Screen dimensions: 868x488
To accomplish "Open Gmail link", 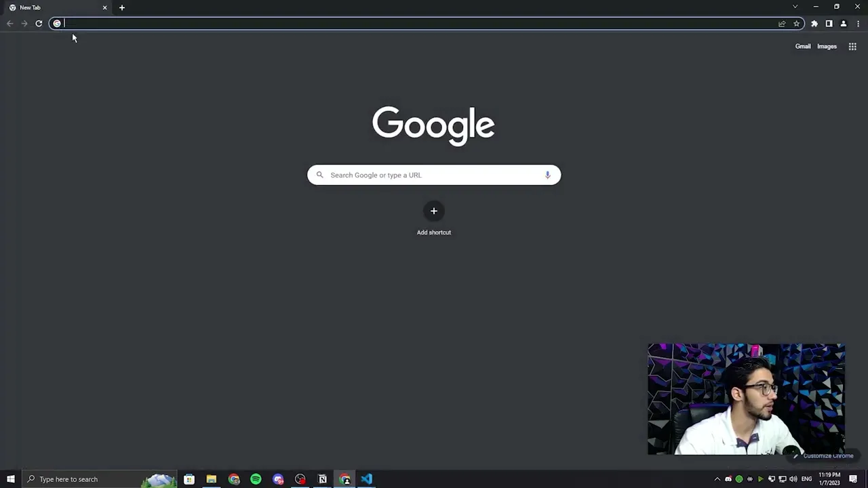I will click(803, 46).
